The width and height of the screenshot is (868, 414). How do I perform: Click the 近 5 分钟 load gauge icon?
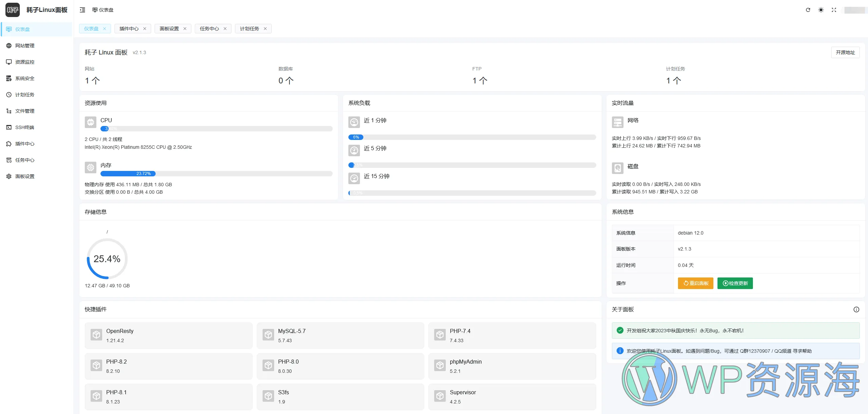pos(354,150)
